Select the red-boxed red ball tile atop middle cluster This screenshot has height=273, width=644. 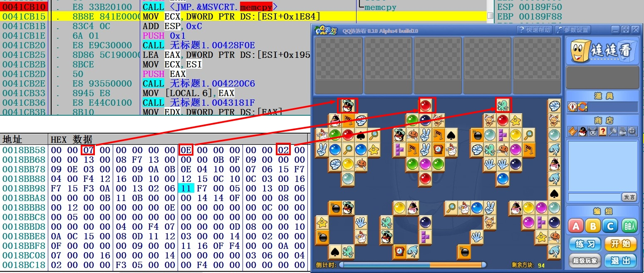425,106
